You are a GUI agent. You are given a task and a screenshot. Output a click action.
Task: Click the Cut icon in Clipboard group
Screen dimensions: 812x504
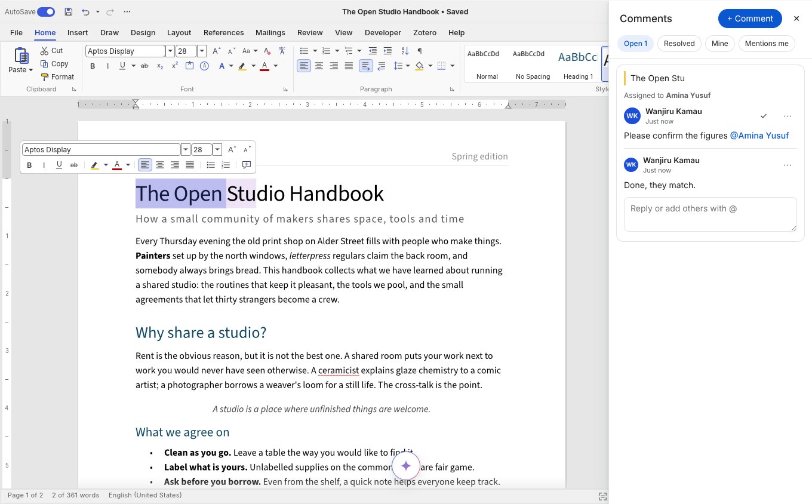pyautogui.click(x=44, y=51)
